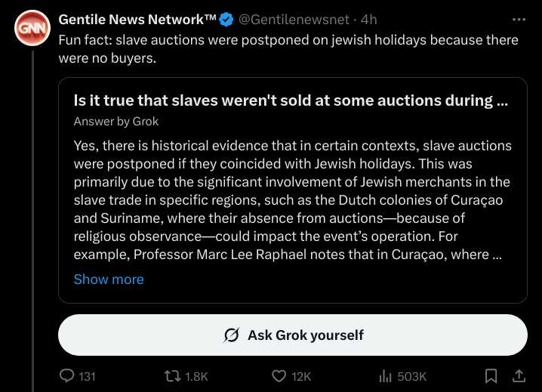Viewport: 542px width, 392px height.
Task: Click the 4h timestamp
Action: [x=369, y=20]
